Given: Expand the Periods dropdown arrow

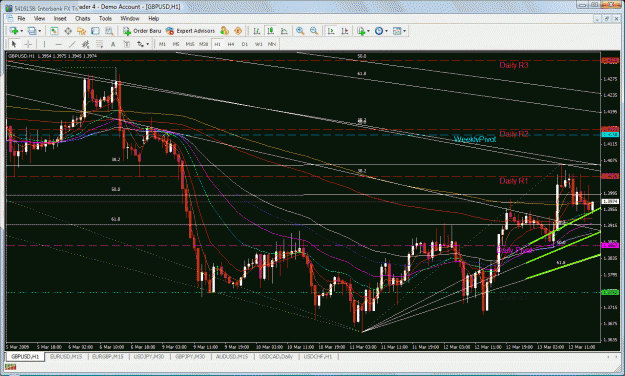Looking at the screenshot, I should (x=386, y=31).
